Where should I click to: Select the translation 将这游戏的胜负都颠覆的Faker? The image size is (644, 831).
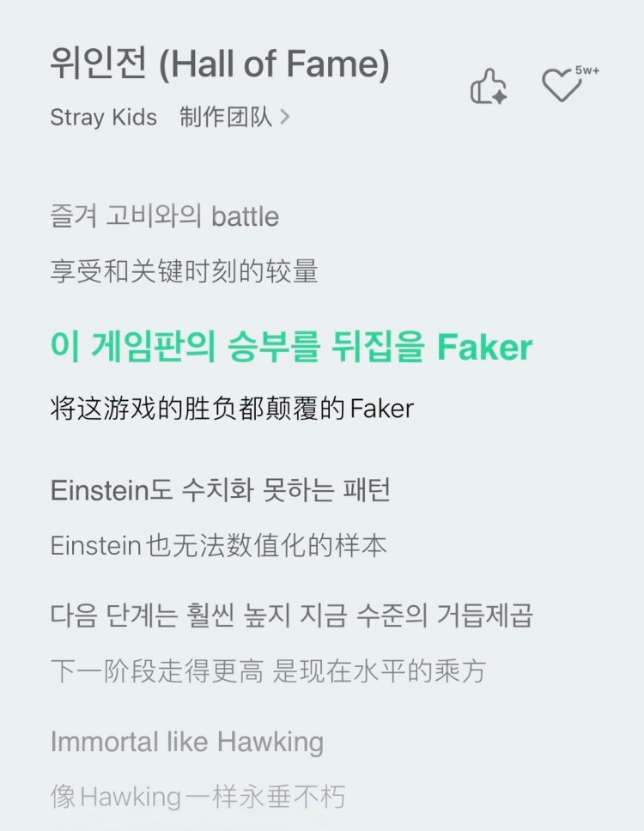(x=232, y=409)
